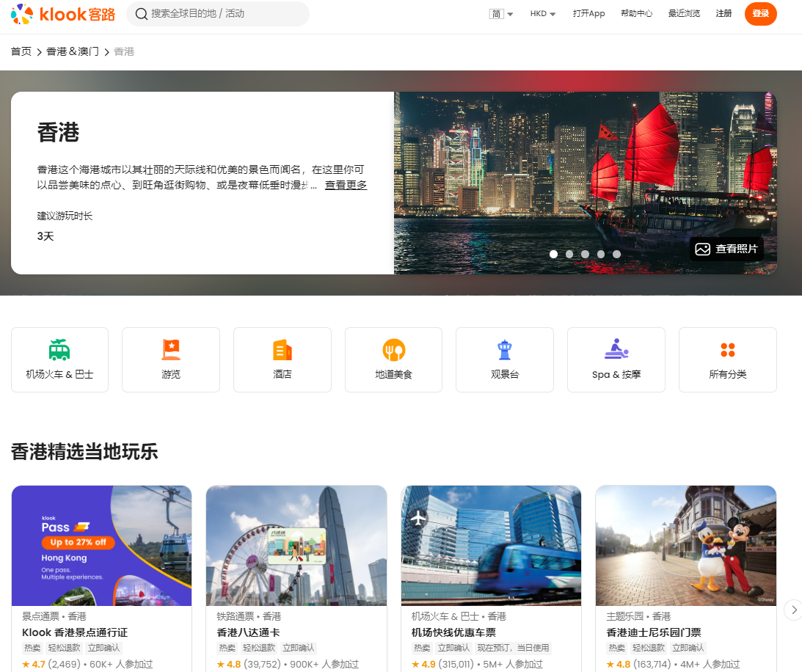Click the search magnifier icon
The height and width of the screenshot is (672, 802).
(x=141, y=14)
